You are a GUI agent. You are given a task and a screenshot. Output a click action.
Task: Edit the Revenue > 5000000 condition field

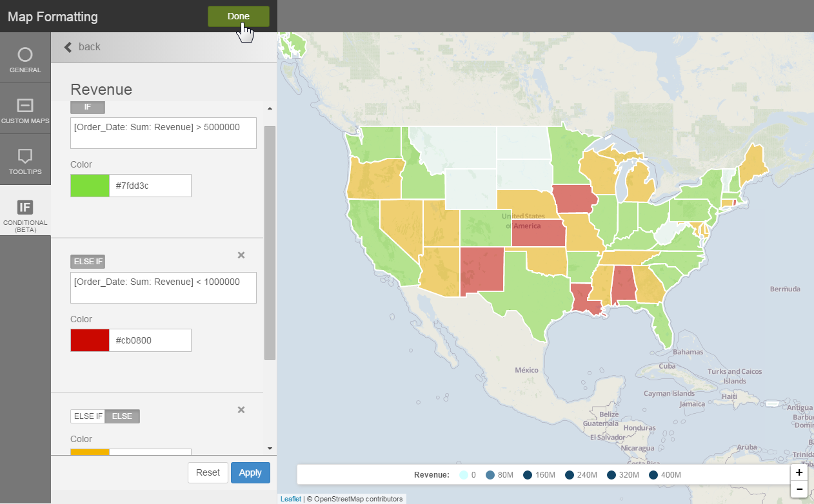pyautogui.click(x=163, y=133)
